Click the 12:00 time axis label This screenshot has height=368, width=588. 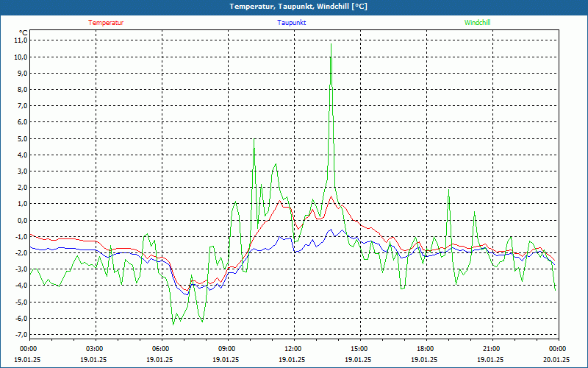pos(292,349)
